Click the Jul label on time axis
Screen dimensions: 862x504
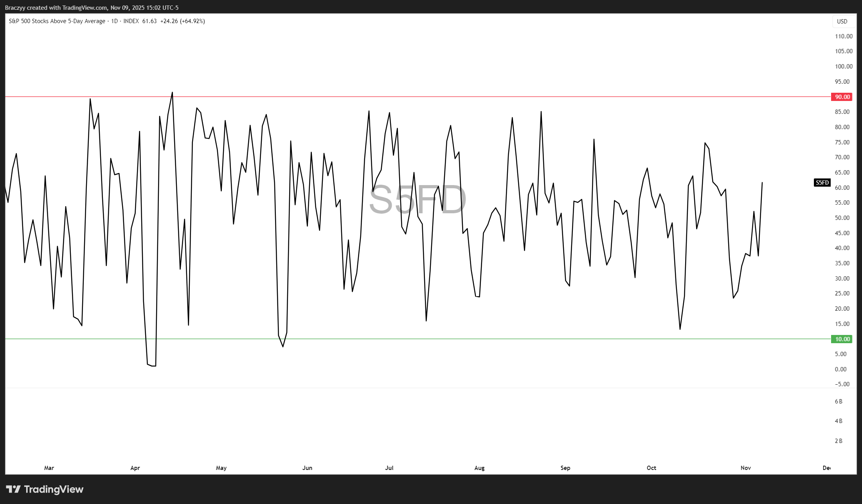point(389,468)
